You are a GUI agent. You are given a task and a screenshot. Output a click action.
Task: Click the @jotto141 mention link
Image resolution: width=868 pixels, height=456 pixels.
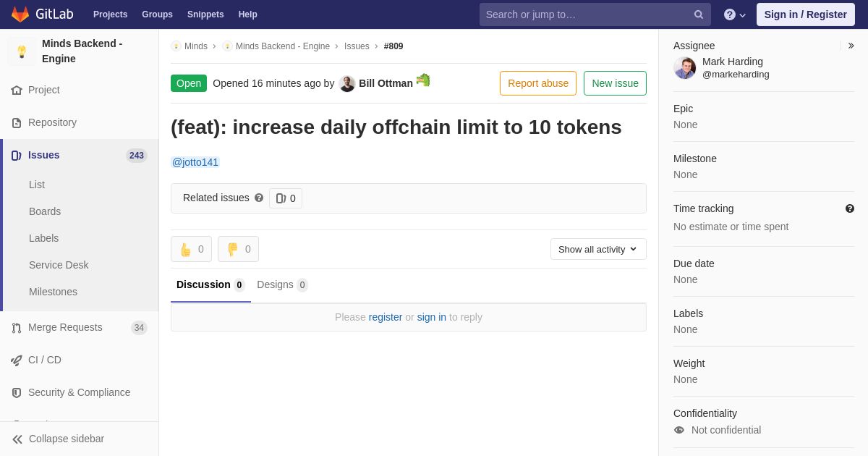(195, 162)
